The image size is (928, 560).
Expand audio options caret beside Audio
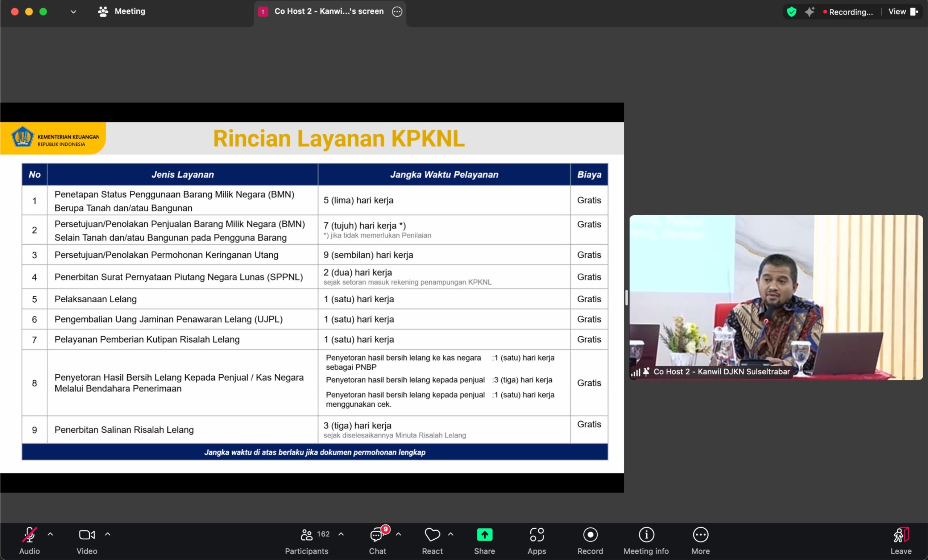(x=50, y=534)
